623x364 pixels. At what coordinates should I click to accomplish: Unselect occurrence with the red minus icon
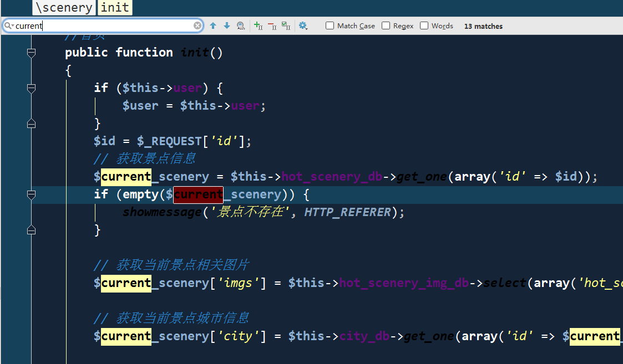click(x=272, y=26)
